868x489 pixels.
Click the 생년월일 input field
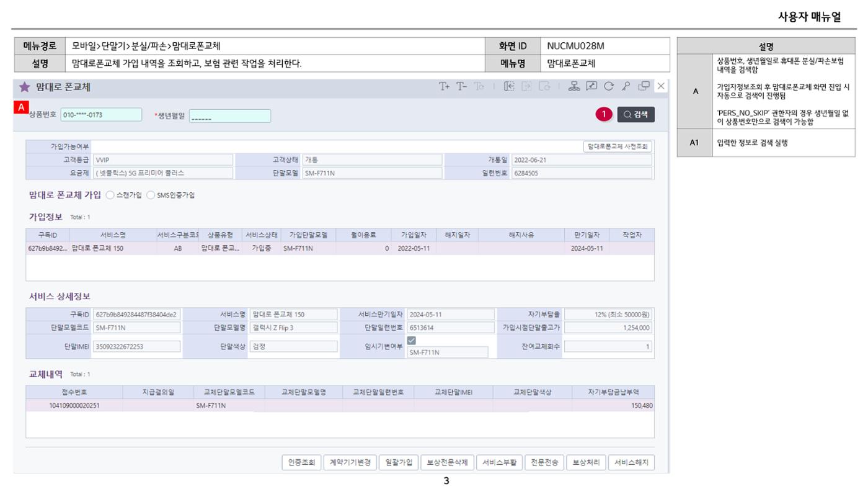[230, 116]
